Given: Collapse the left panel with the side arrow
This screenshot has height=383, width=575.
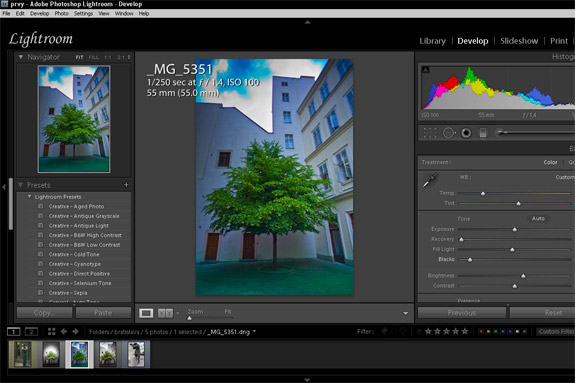Looking at the screenshot, I should [4, 187].
